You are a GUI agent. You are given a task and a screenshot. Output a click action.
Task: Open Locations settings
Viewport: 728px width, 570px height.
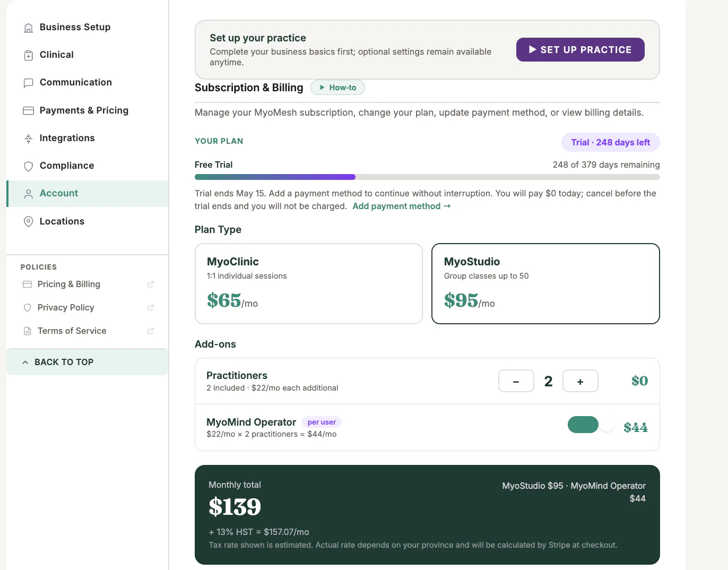88,221
